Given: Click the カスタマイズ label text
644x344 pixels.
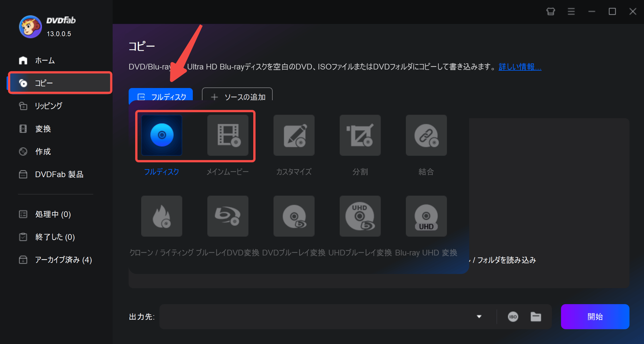Looking at the screenshot, I should click(294, 172).
